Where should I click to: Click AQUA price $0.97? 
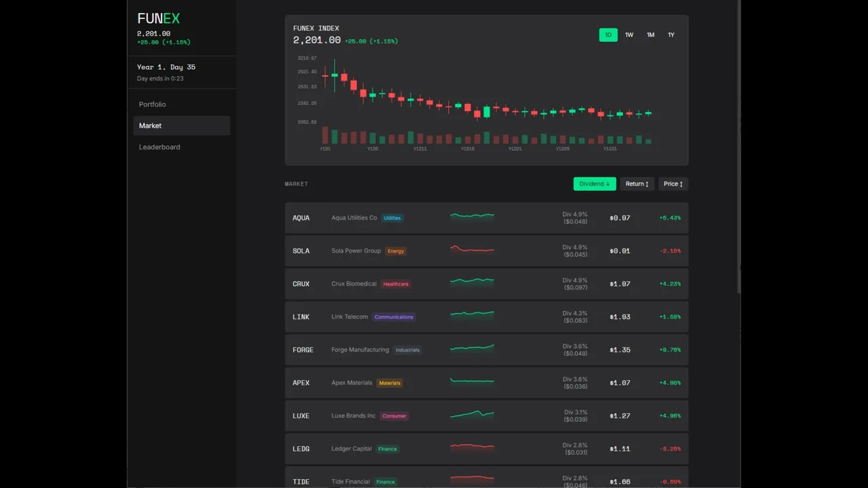pyautogui.click(x=620, y=218)
